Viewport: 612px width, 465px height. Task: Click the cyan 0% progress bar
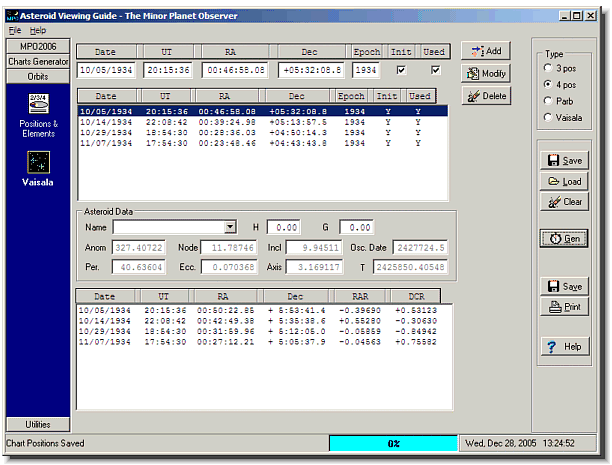[393, 444]
